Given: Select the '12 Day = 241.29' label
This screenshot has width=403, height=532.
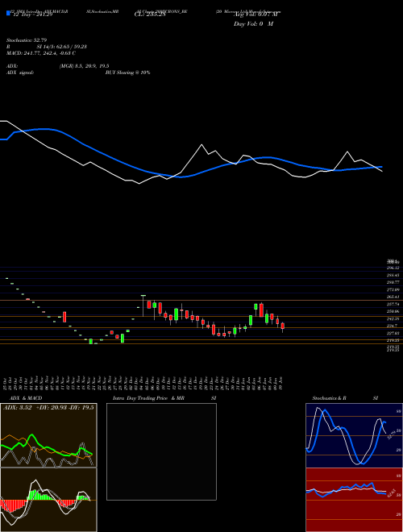Looking at the screenshot, I should [32, 15].
